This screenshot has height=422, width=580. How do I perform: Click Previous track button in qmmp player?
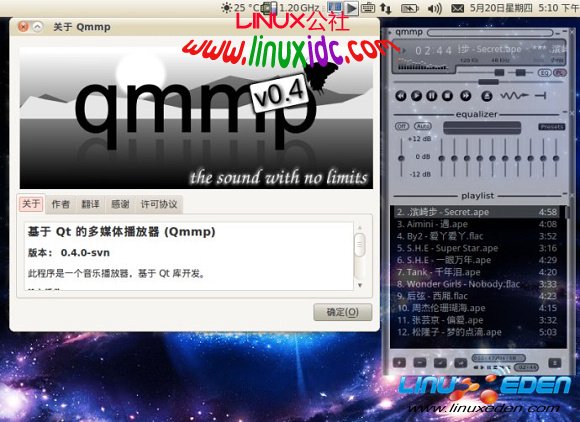tap(401, 96)
